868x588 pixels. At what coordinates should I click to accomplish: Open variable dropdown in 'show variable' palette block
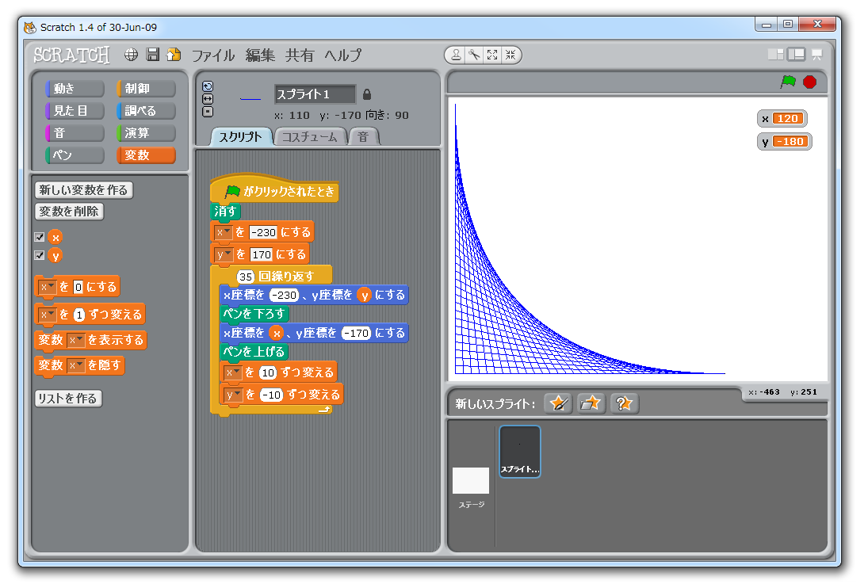click(76, 340)
